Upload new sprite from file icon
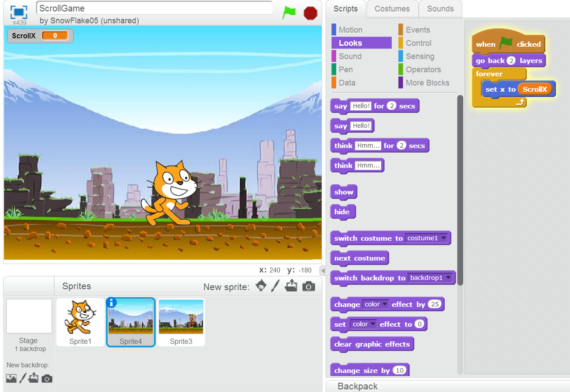Image resolution: width=570 pixels, height=392 pixels. 291,286
